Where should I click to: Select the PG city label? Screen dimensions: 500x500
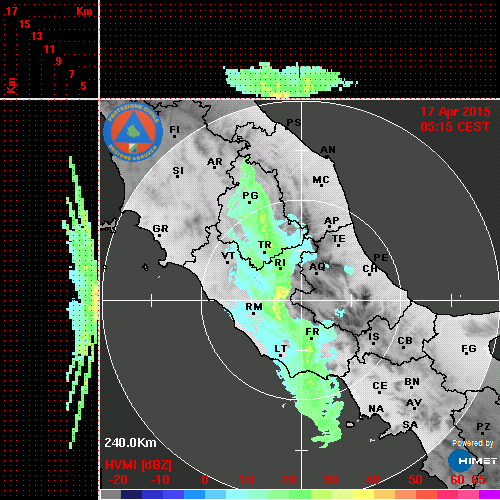click(x=250, y=195)
